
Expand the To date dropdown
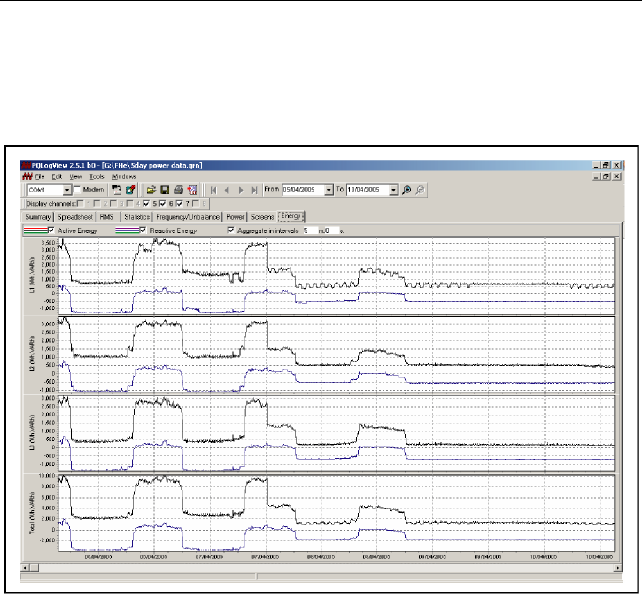point(393,188)
